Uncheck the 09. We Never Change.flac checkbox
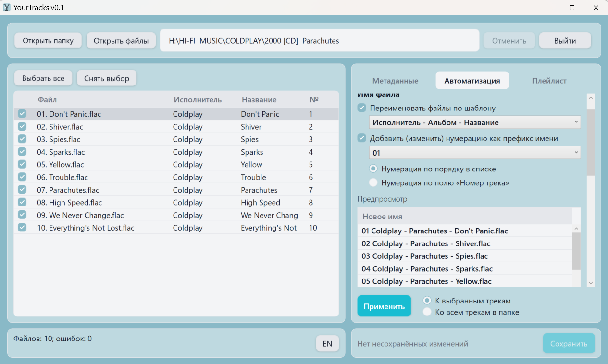Viewport: 608px width, 364px height. pyautogui.click(x=22, y=215)
